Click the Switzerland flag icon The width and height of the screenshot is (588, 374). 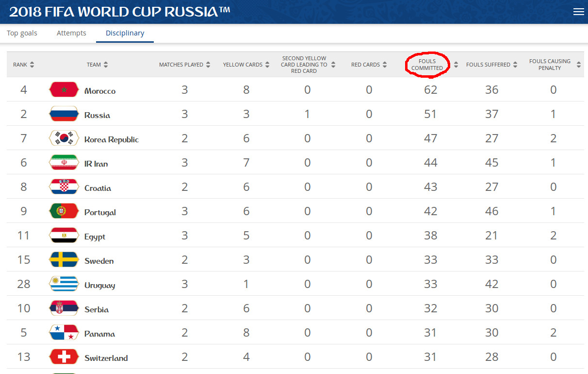click(x=64, y=357)
